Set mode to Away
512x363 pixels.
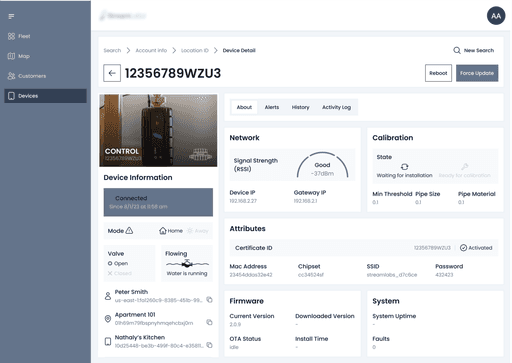[x=197, y=231]
